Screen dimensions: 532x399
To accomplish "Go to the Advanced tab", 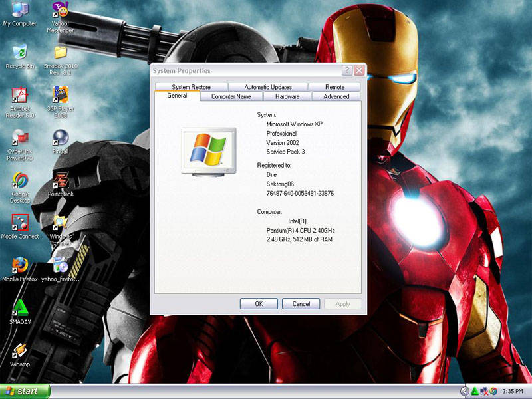I will click(336, 96).
